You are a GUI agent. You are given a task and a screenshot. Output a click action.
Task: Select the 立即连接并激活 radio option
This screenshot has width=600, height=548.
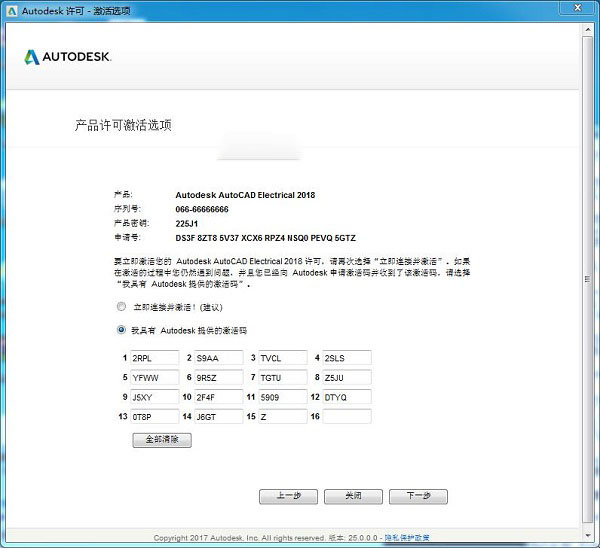pos(121,307)
